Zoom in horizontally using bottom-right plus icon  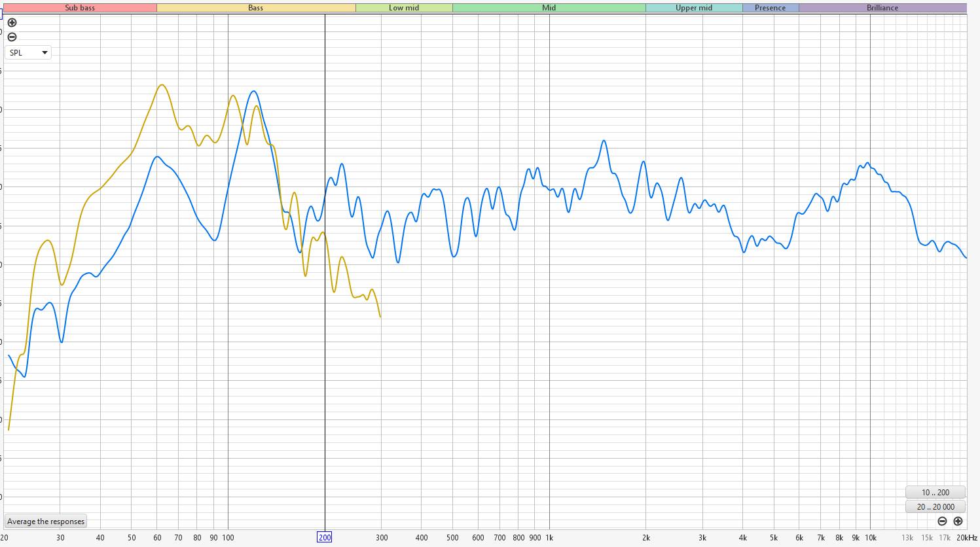click(958, 521)
